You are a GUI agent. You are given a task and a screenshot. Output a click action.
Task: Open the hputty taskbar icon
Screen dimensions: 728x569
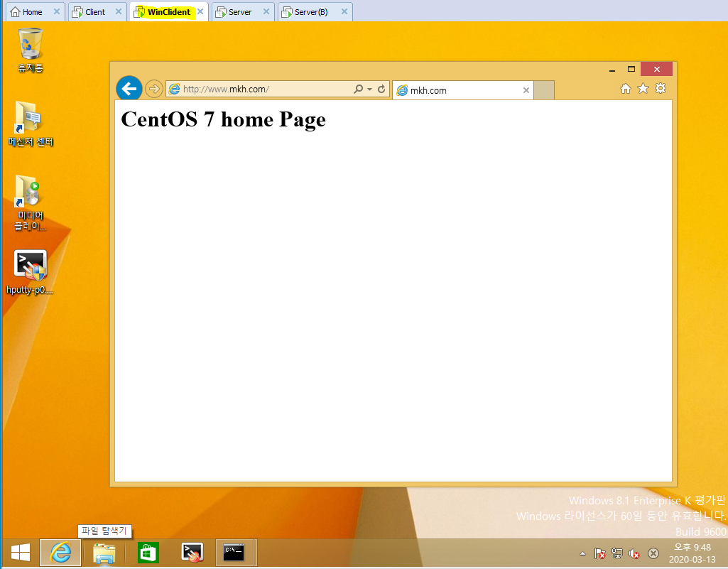(x=192, y=552)
